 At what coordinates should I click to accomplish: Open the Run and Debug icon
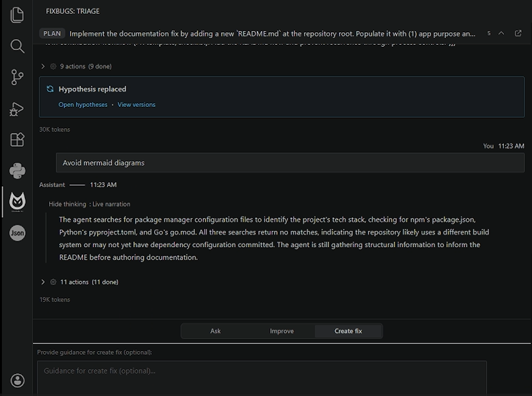pyautogui.click(x=17, y=109)
